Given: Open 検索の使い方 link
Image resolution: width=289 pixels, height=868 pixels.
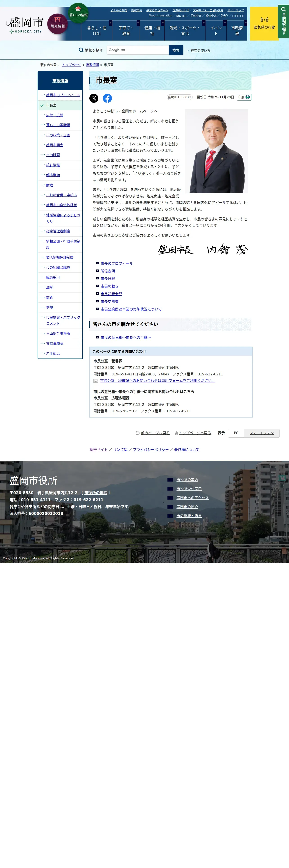Looking at the screenshot, I should pos(200,50).
